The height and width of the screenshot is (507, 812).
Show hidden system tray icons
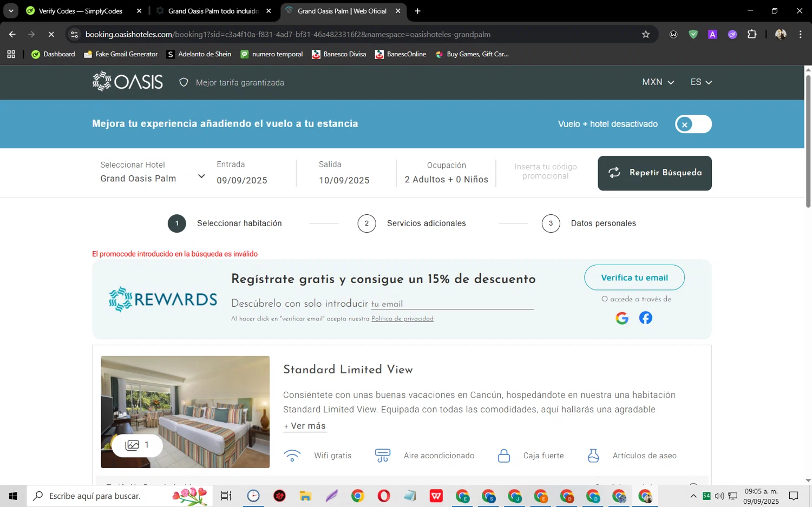(693, 496)
